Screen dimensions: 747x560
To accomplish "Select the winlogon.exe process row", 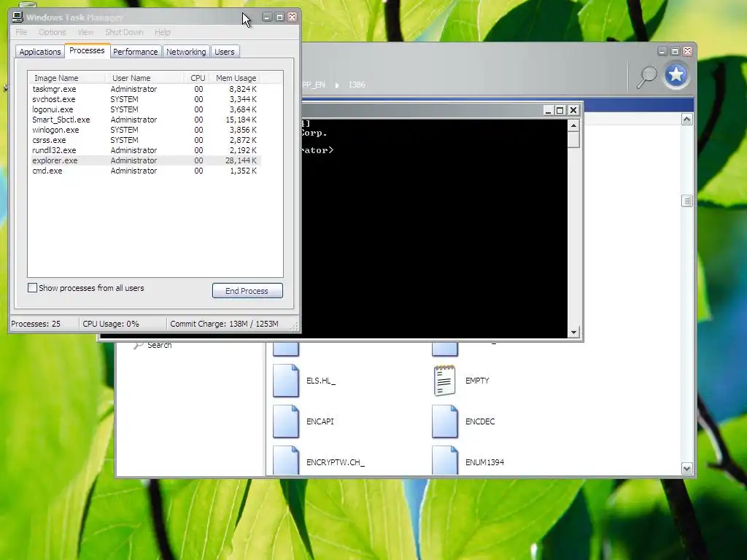I will 146,130.
